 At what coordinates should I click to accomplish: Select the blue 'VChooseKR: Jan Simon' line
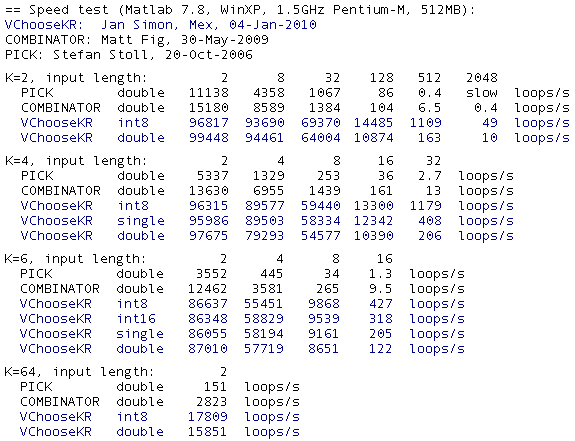161,25
